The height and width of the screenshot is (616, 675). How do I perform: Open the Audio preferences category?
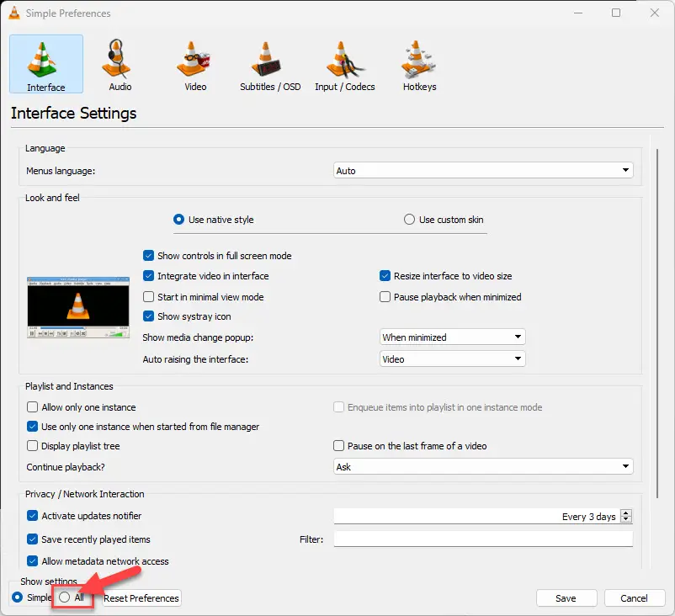click(x=120, y=65)
